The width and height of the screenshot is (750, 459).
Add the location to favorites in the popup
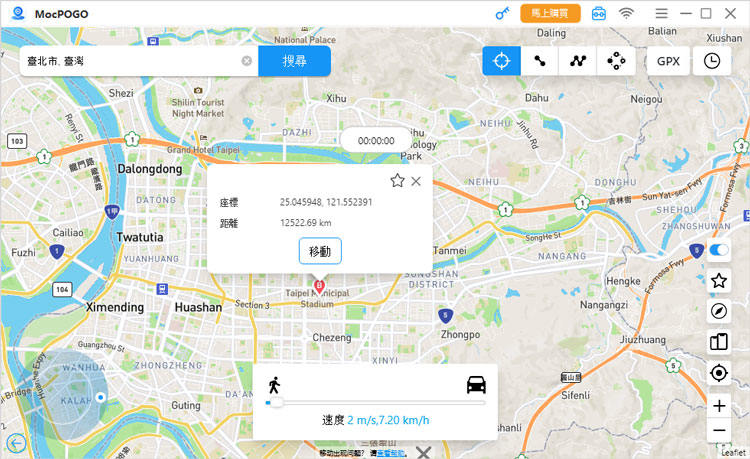click(x=397, y=181)
